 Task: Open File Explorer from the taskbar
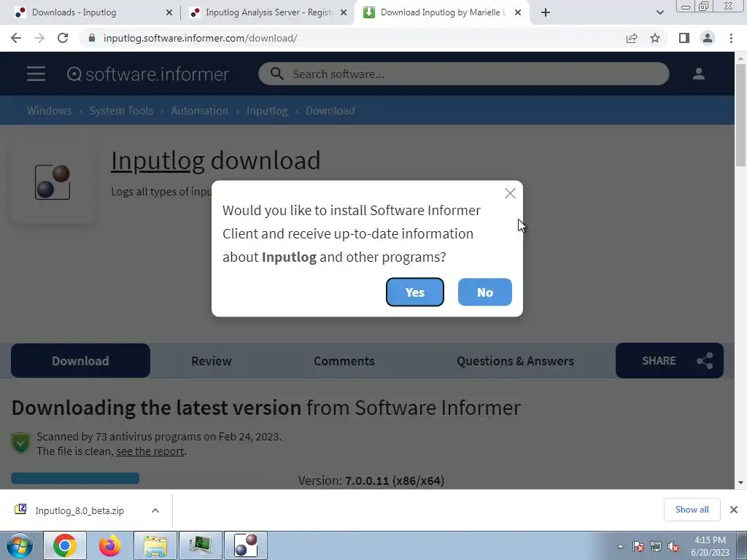click(155, 545)
